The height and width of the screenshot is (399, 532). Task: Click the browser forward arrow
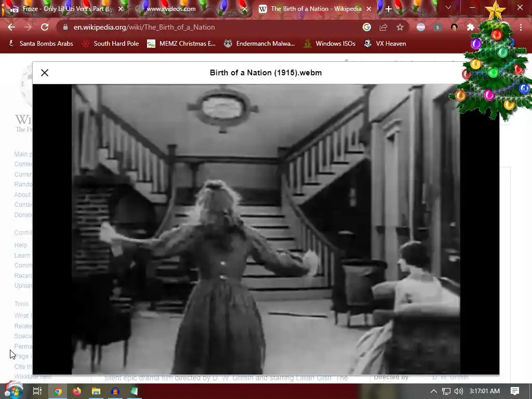tap(28, 27)
